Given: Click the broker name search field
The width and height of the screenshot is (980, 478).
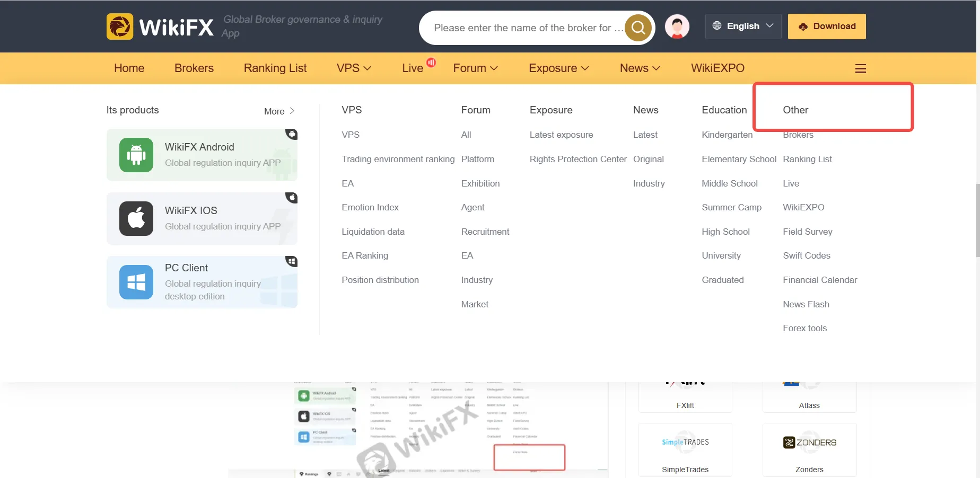Looking at the screenshot, I should coord(528,28).
